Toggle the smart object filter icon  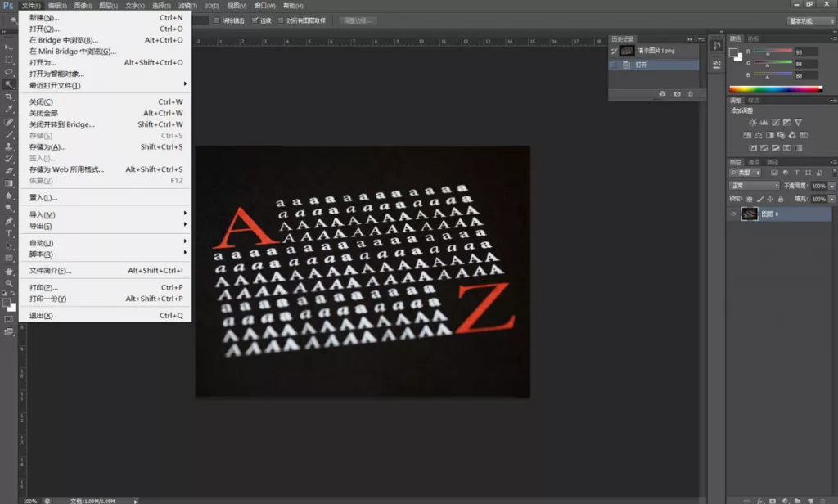[x=819, y=173]
